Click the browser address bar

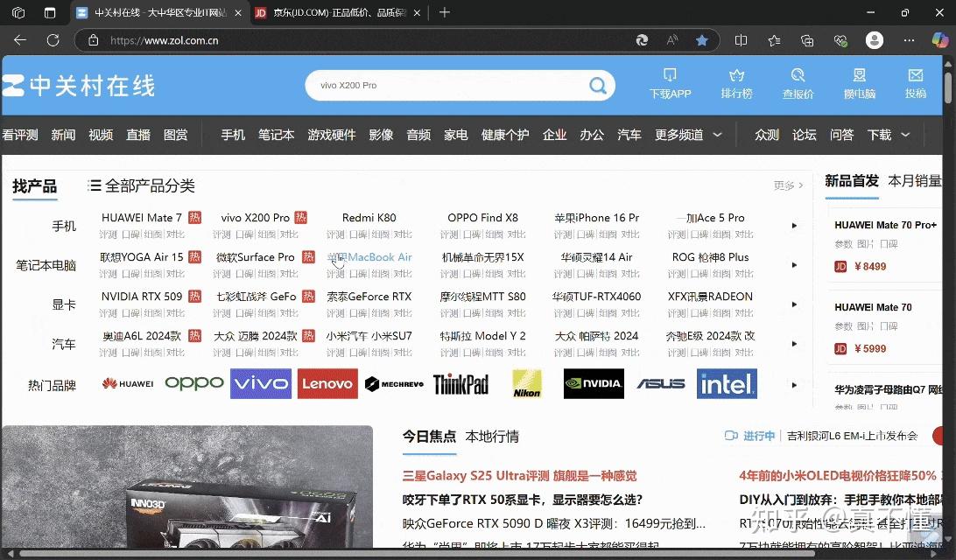366,40
